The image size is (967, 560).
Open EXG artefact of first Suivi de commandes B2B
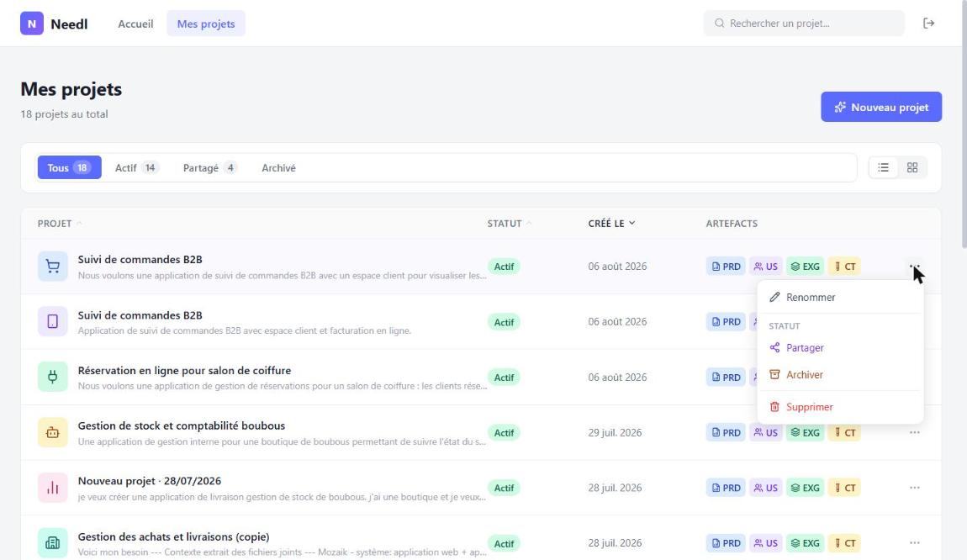[805, 267]
